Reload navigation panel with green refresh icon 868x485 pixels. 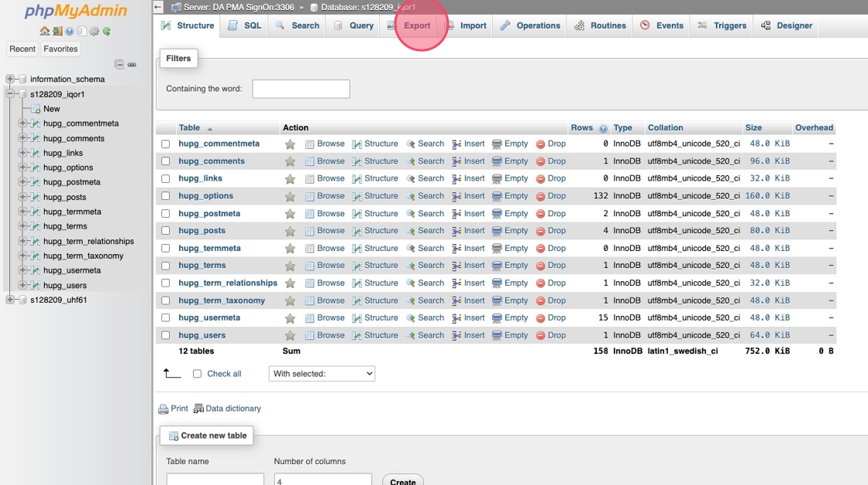pos(106,32)
